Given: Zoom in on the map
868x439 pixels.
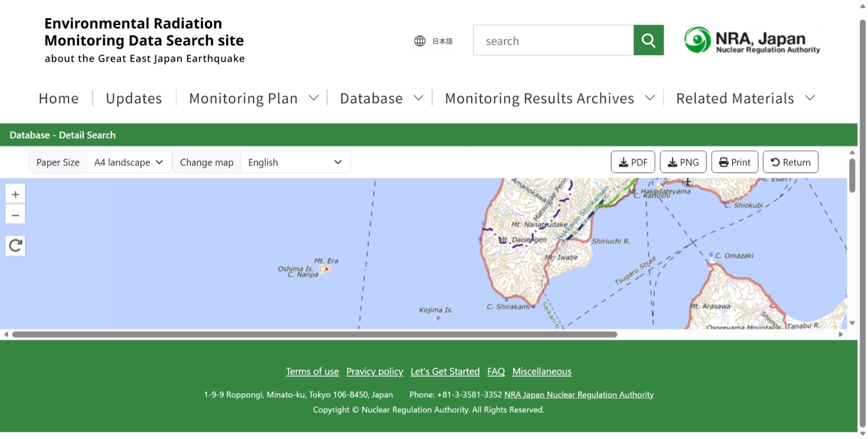Looking at the screenshot, I should (x=15, y=195).
